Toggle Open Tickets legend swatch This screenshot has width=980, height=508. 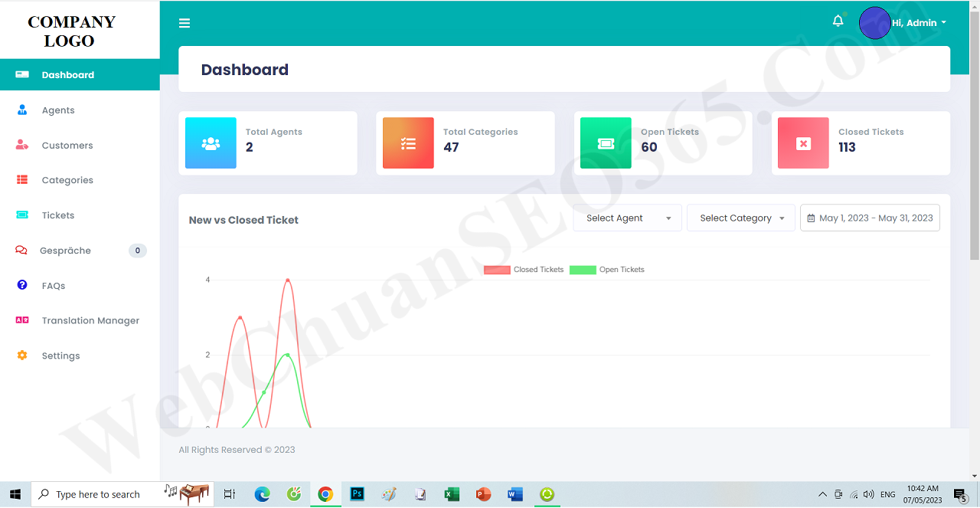pyautogui.click(x=583, y=270)
